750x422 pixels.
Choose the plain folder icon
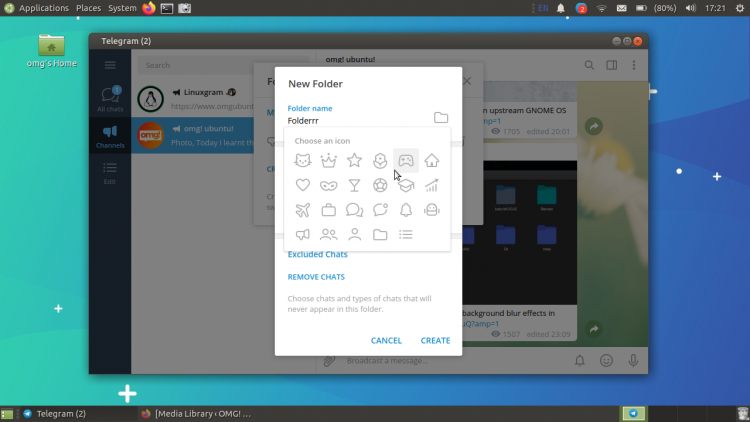pos(380,234)
